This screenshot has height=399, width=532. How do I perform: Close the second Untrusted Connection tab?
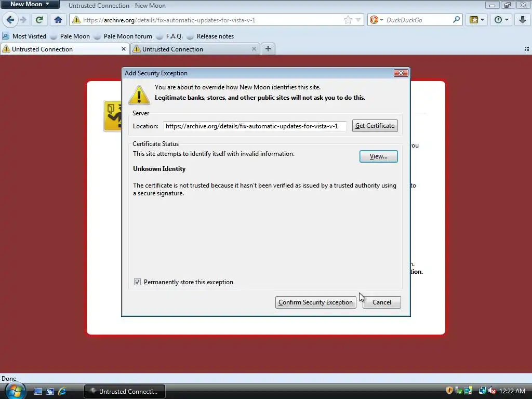click(x=254, y=49)
